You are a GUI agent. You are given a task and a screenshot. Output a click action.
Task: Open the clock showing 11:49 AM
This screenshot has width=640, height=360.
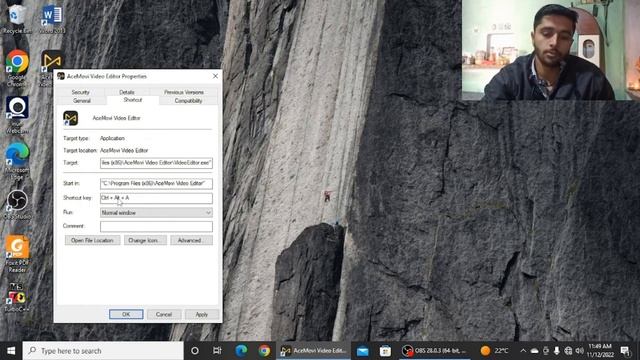(600, 351)
